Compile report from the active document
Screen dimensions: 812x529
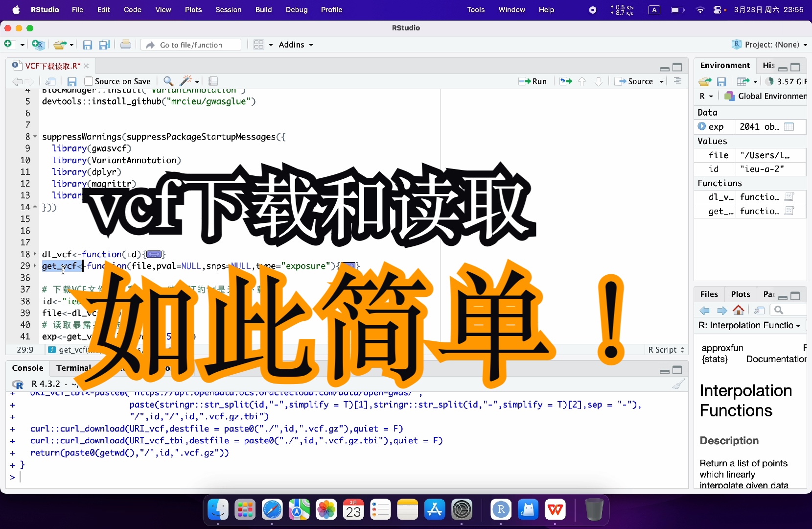coord(213,81)
